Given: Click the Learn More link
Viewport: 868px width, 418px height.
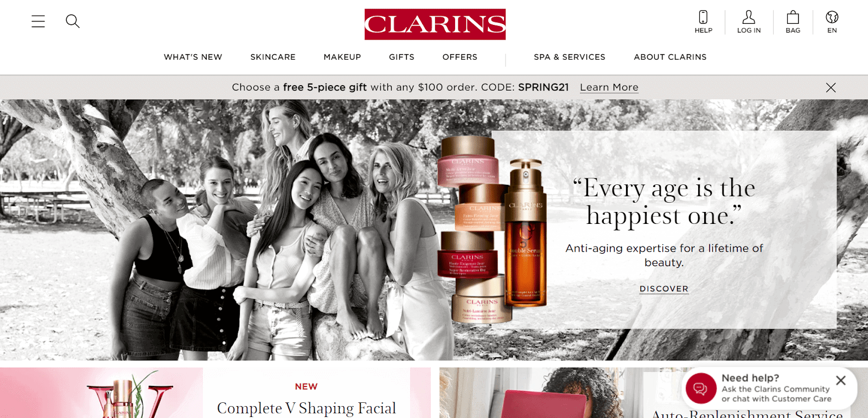Looking at the screenshot, I should click(x=609, y=87).
